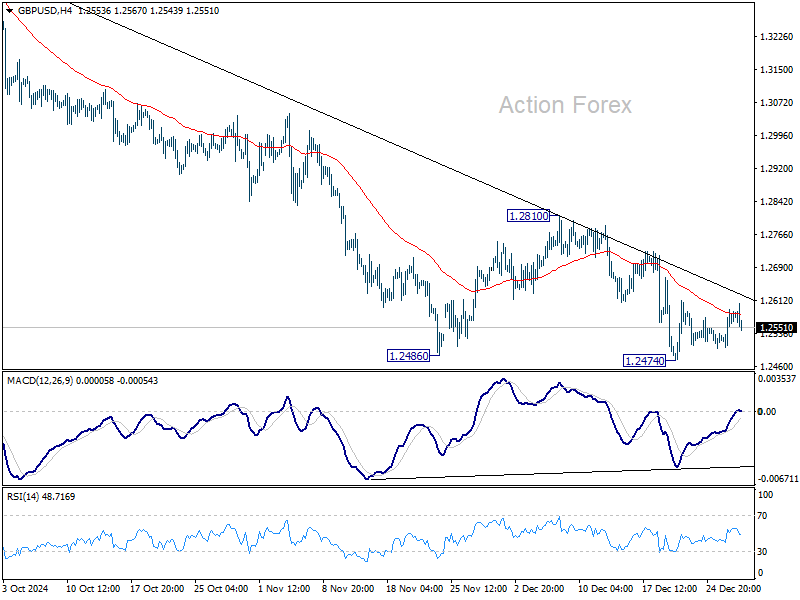Click the MACD(12,26,9) indicator label
The height and width of the screenshot is (600, 800).
40,381
